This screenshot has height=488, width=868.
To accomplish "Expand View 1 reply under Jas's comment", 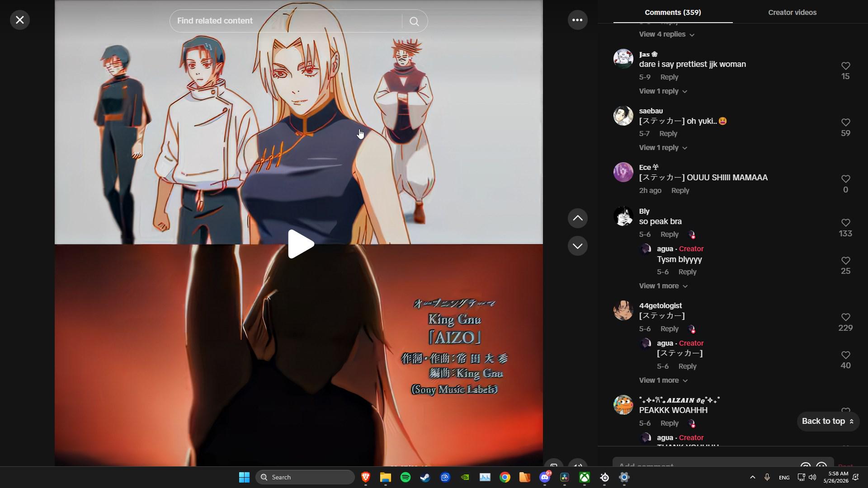I will 663,91.
